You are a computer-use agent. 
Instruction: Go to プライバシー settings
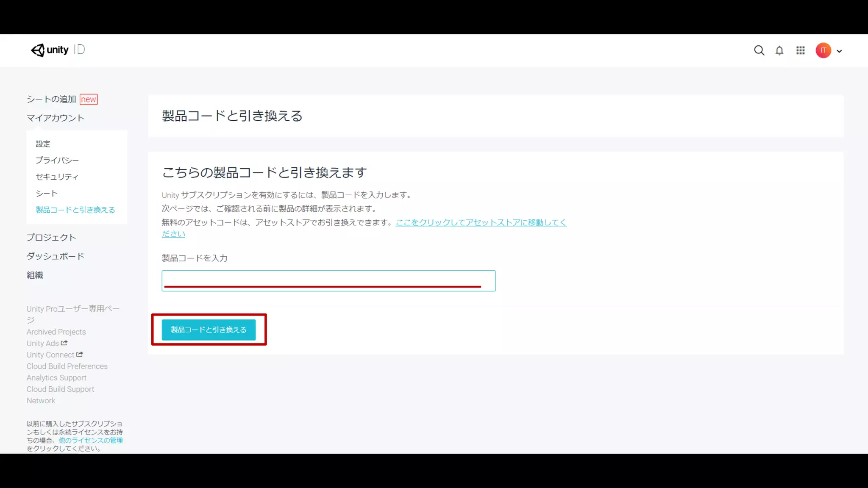coord(57,161)
